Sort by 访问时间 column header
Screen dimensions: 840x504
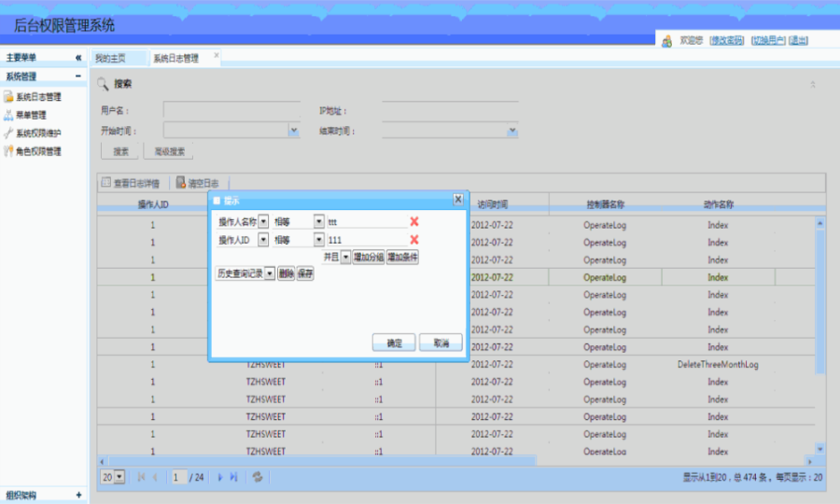click(x=492, y=204)
